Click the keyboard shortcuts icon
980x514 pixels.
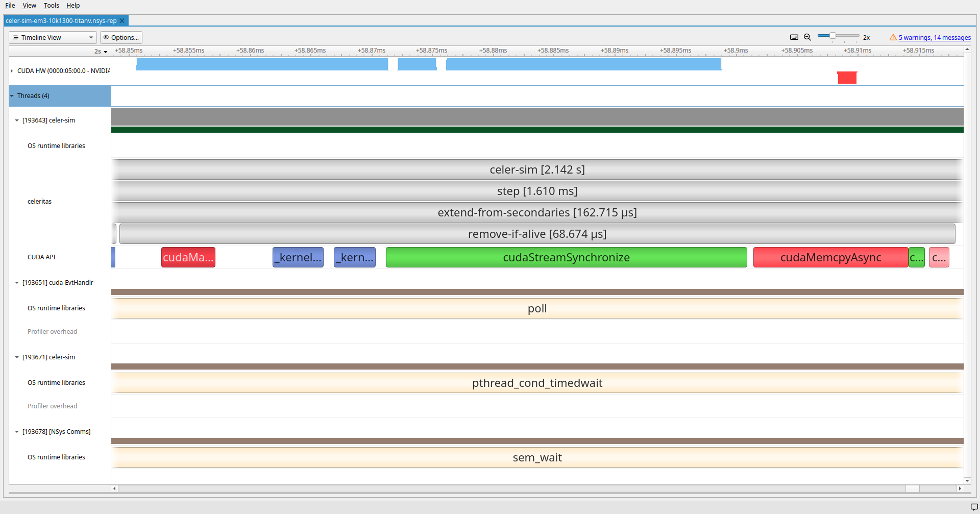[x=794, y=37]
